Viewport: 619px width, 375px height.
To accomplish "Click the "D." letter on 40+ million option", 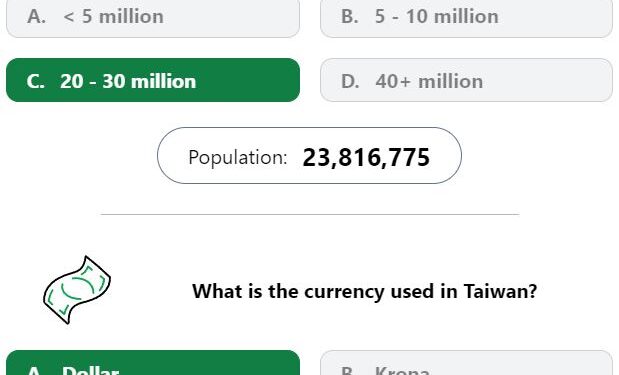I will (x=350, y=81).
